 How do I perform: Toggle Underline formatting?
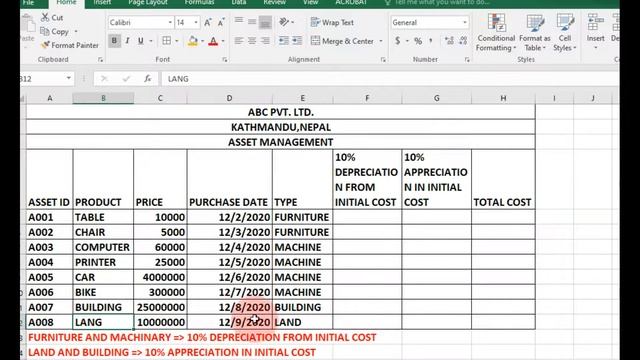(141, 41)
